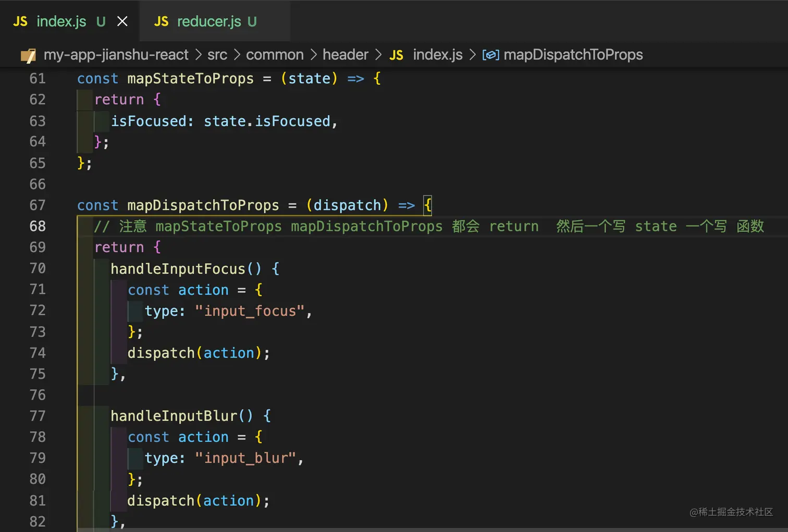Screen dimensions: 788x532
Task: Click const action on line 78
Action: pyautogui.click(x=178, y=437)
